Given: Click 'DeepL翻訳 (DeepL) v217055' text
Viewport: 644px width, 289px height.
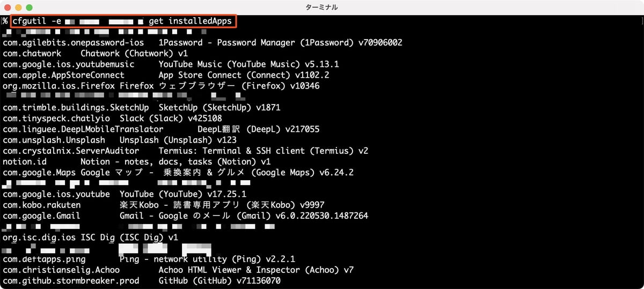Looking at the screenshot, I should [x=259, y=129].
